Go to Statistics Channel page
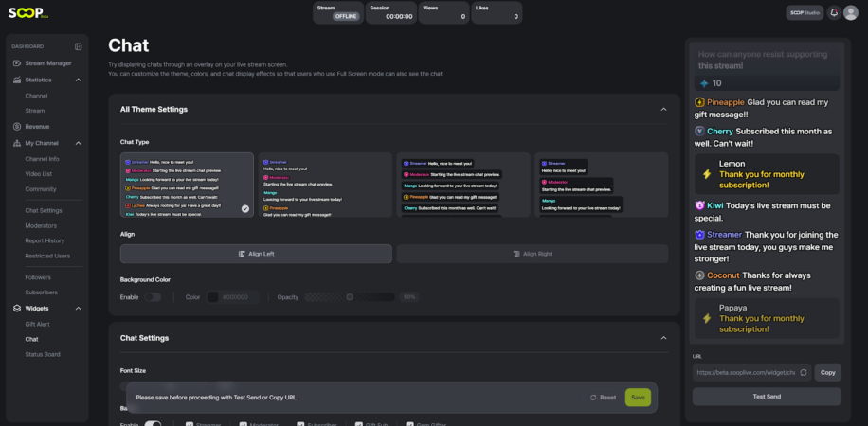Viewport: 868px width, 426px height. click(36, 96)
